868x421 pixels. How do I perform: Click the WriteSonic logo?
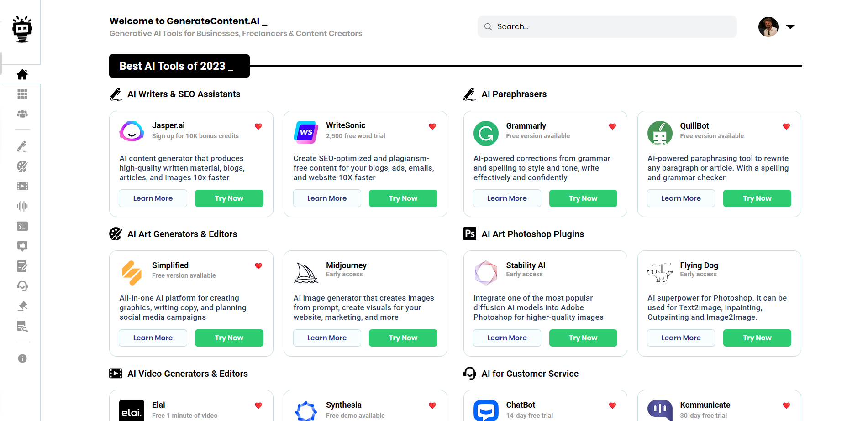306,132
